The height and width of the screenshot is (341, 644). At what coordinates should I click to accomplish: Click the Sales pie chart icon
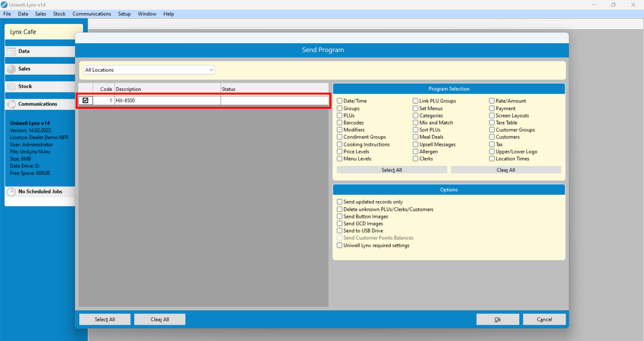[x=11, y=69]
